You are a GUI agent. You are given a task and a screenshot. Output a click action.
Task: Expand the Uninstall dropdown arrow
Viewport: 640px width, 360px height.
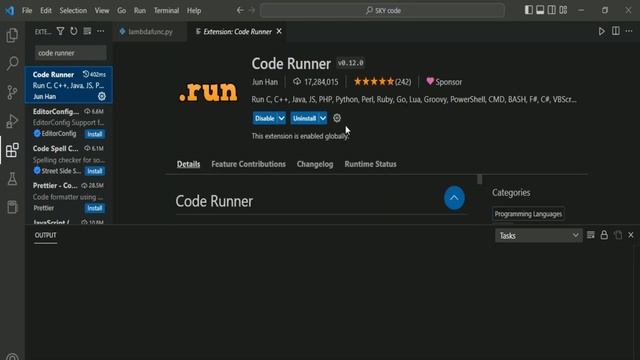coord(323,118)
